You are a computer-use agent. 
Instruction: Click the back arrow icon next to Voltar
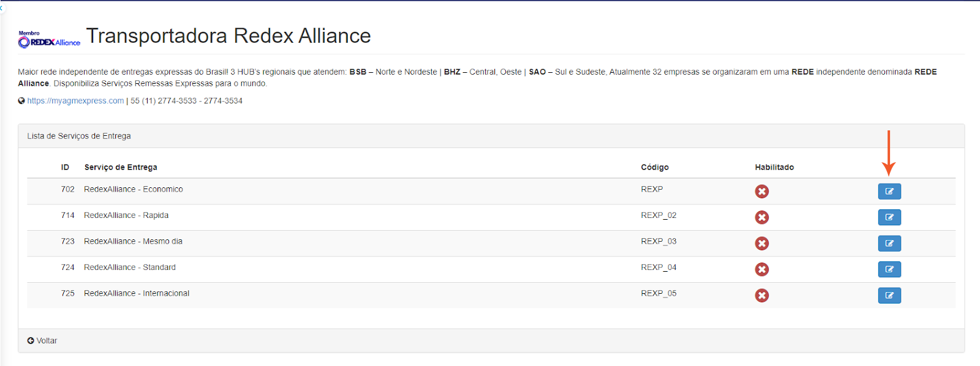click(x=31, y=341)
